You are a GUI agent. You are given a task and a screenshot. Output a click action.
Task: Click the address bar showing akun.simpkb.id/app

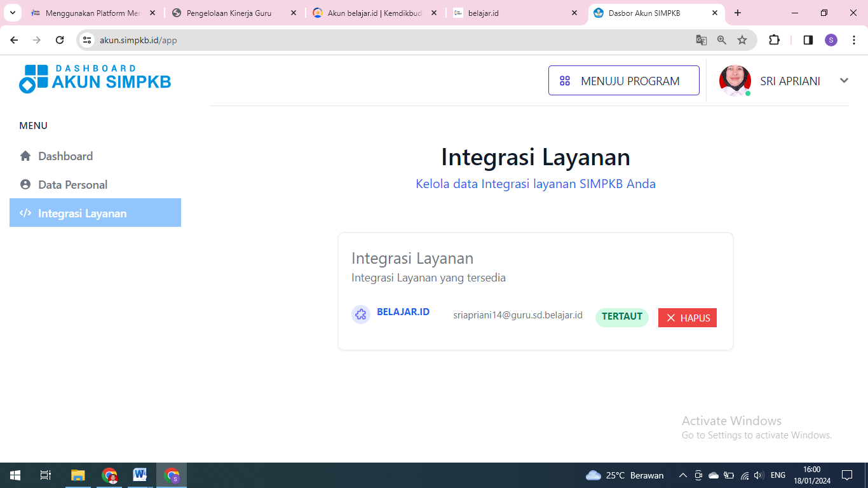pos(381,40)
